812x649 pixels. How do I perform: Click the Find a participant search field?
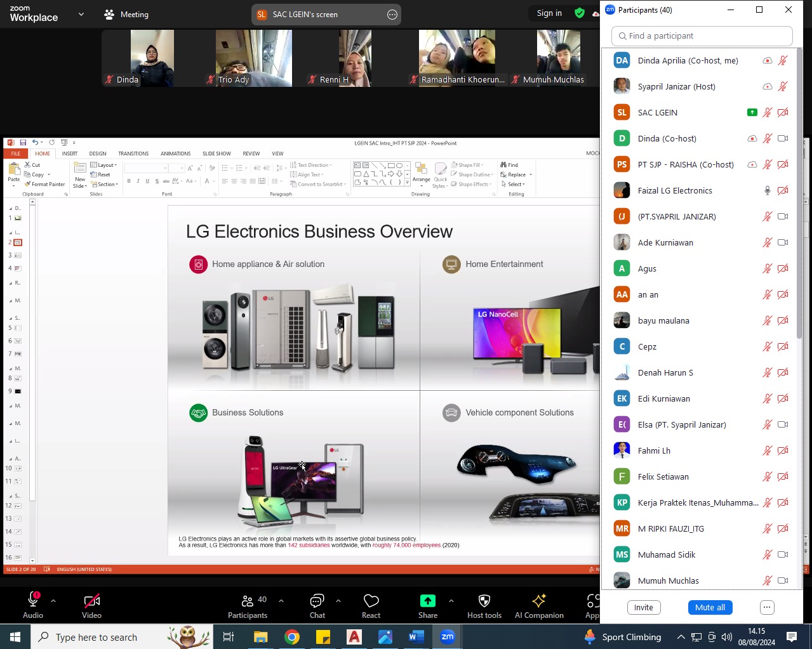[702, 36]
